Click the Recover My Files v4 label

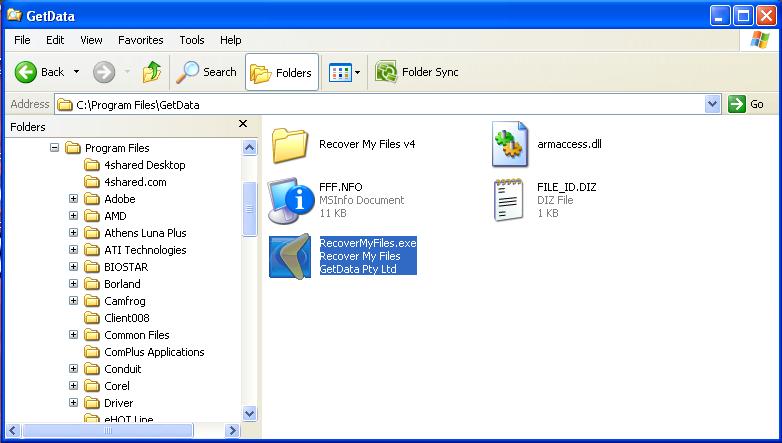[x=367, y=144]
